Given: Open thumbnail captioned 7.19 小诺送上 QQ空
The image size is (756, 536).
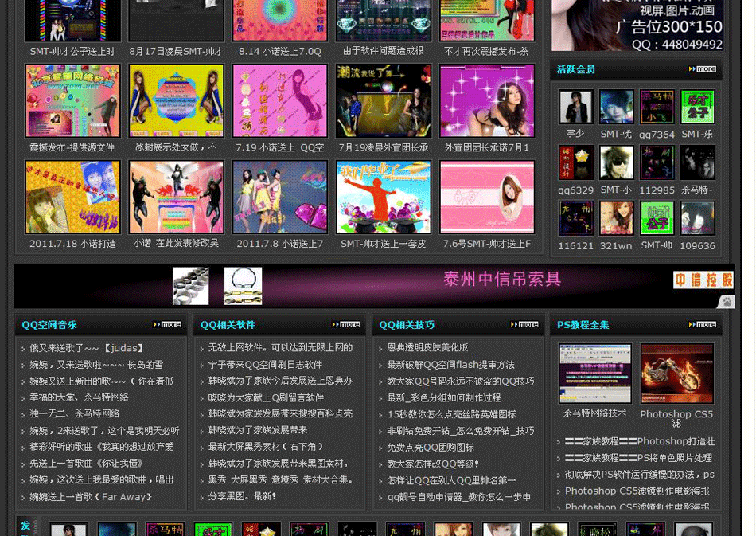Looking at the screenshot, I should tap(279, 101).
